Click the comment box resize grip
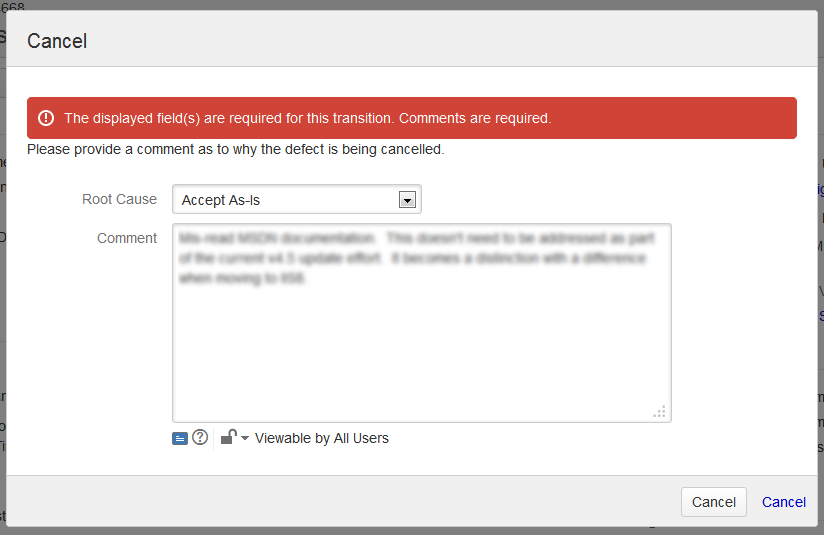 pos(660,411)
